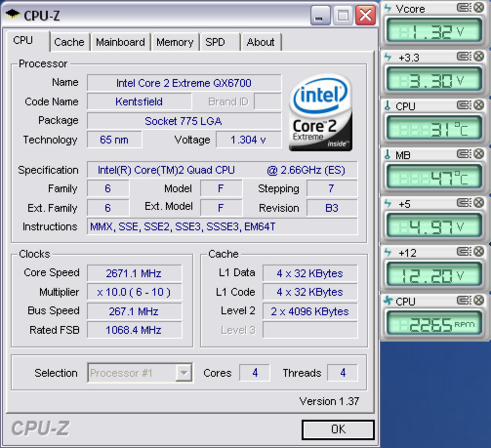Image resolution: width=491 pixels, height=448 pixels.
Task: Click the Level 2 value '2 x 4096 KBytes'
Action: click(x=310, y=312)
